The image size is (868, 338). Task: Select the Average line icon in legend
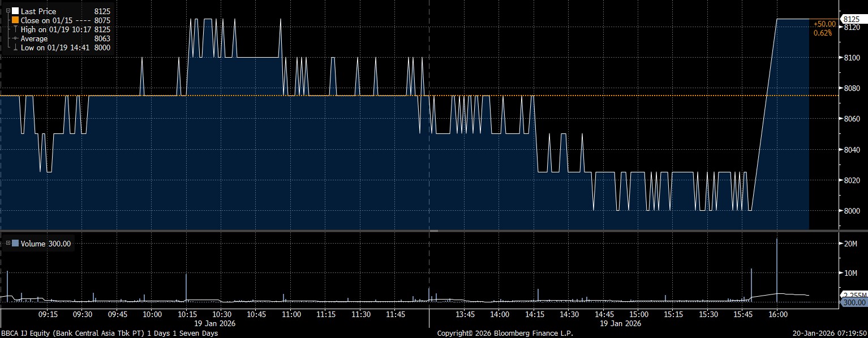pos(15,38)
